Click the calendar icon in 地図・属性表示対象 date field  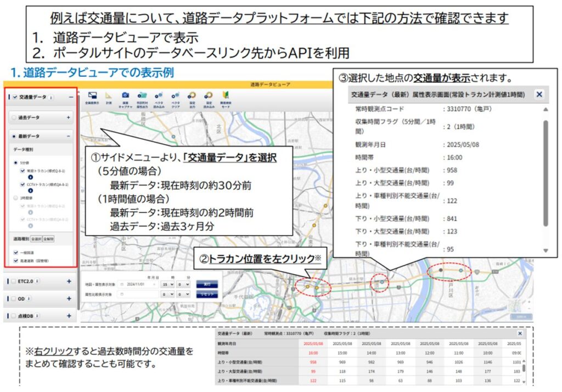pyautogui.click(x=122, y=285)
